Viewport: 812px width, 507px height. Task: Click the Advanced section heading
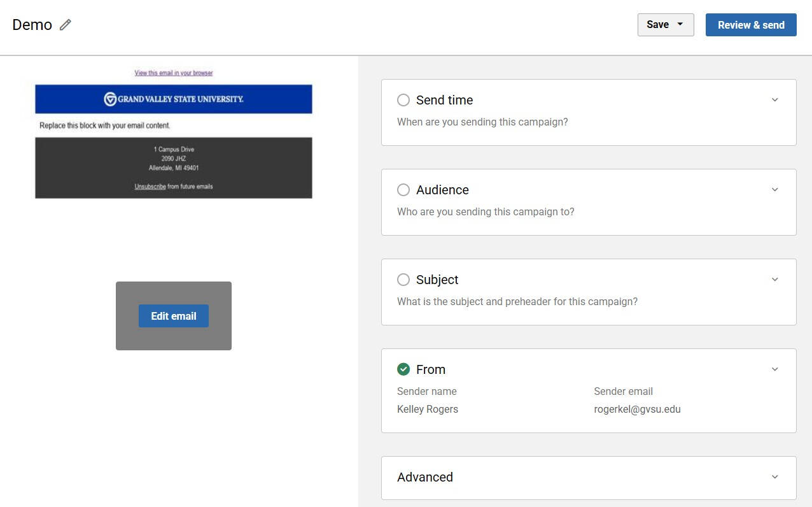(425, 477)
